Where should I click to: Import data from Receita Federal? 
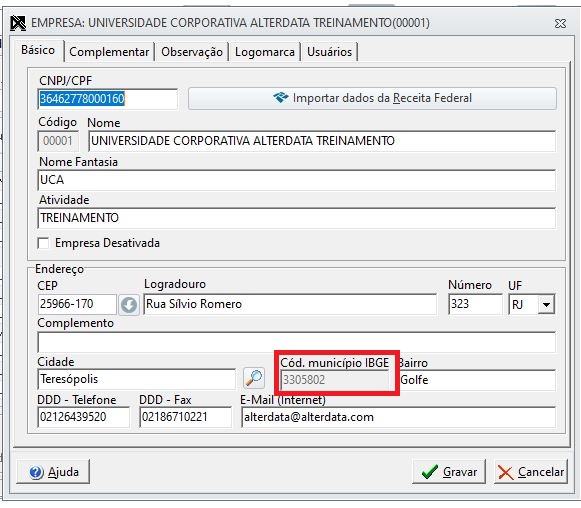click(x=372, y=98)
